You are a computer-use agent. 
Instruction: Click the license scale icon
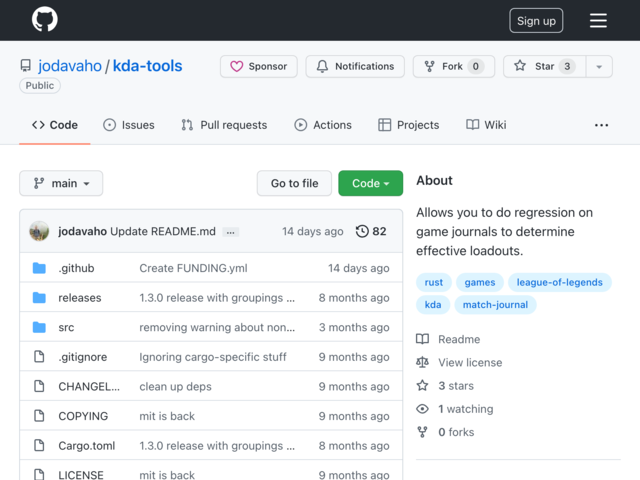(x=422, y=362)
